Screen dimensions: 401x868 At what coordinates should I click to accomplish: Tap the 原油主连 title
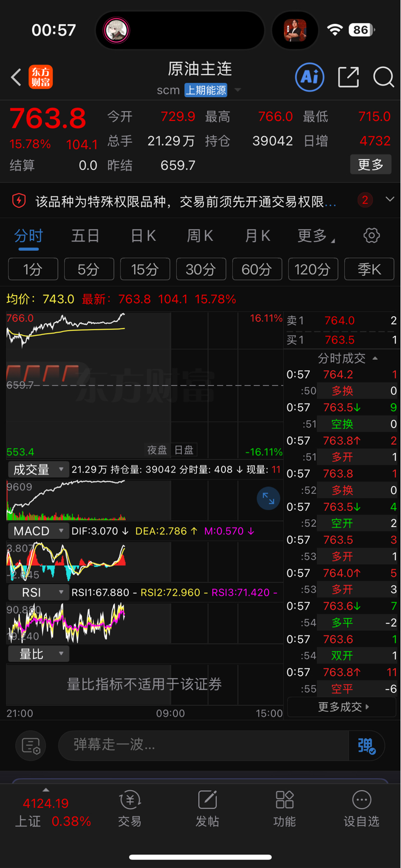(200, 69)
